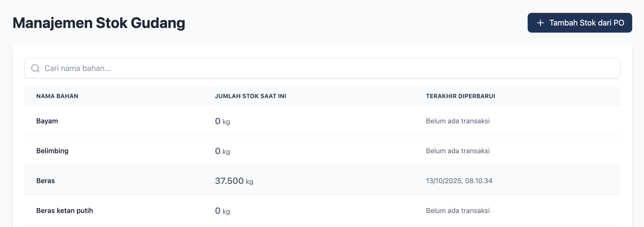Select the Beras item name

point(45,181)
